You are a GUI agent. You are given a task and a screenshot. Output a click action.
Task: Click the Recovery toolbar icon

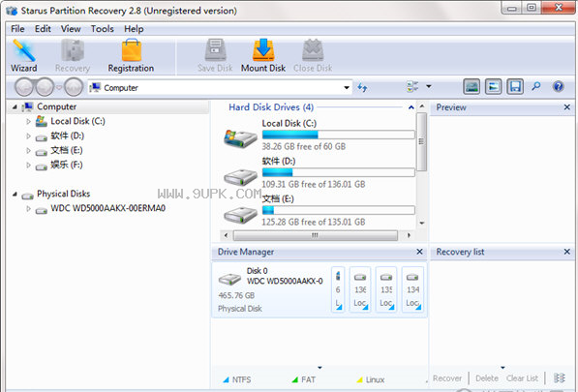(x=73, y=56)
